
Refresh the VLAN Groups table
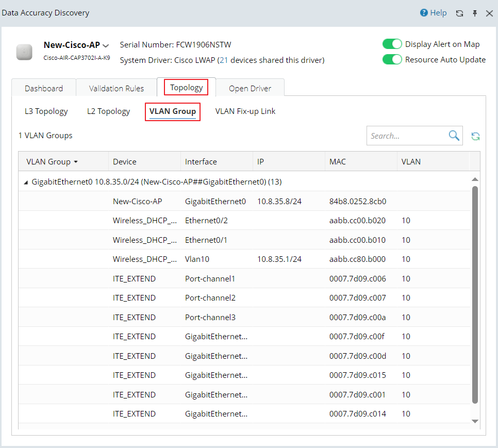point(475,136)
